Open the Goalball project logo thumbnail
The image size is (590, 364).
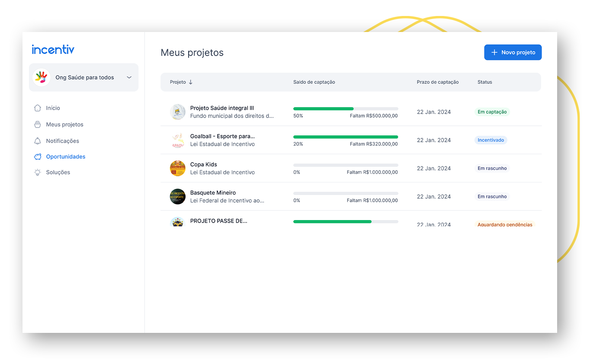[178, 140]
